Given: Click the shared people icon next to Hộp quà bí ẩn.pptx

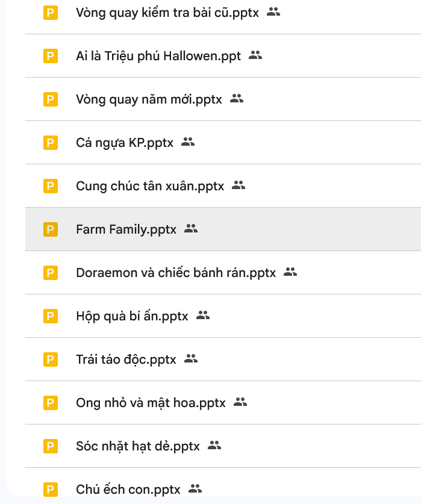Looking at the screenshot, I should point(203,316).
